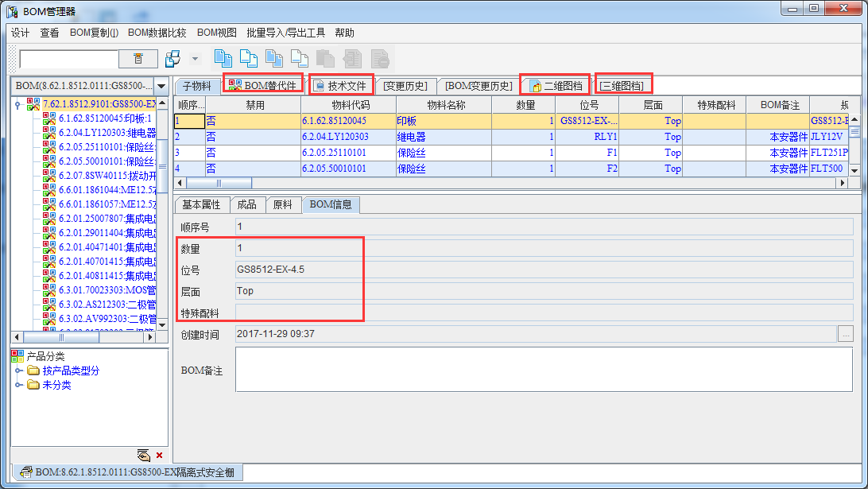Screen dimensions: 868x489
Task: Click the BOM管理器 title bar app icon
Action: coord(12,11)
